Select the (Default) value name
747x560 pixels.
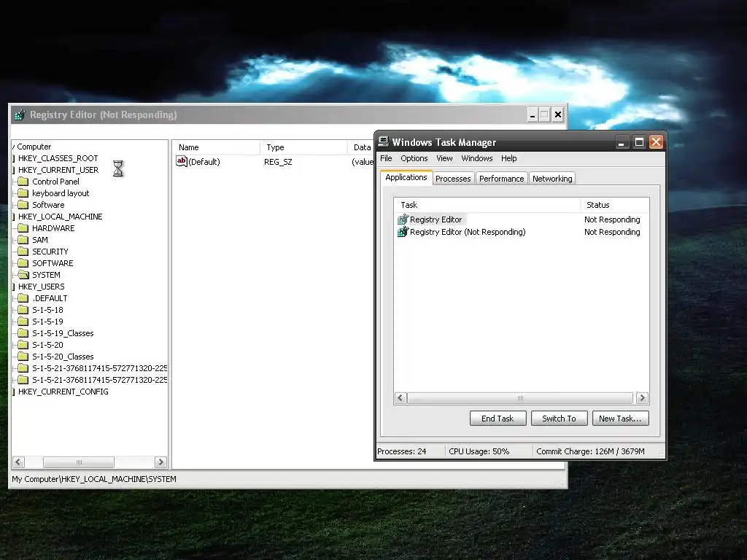204,162
